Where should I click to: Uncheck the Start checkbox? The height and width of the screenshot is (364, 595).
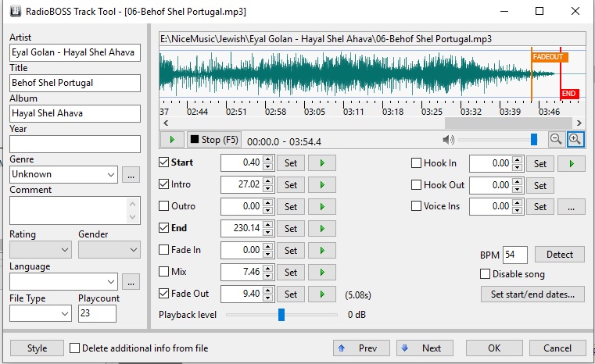(x=163, y=162)
